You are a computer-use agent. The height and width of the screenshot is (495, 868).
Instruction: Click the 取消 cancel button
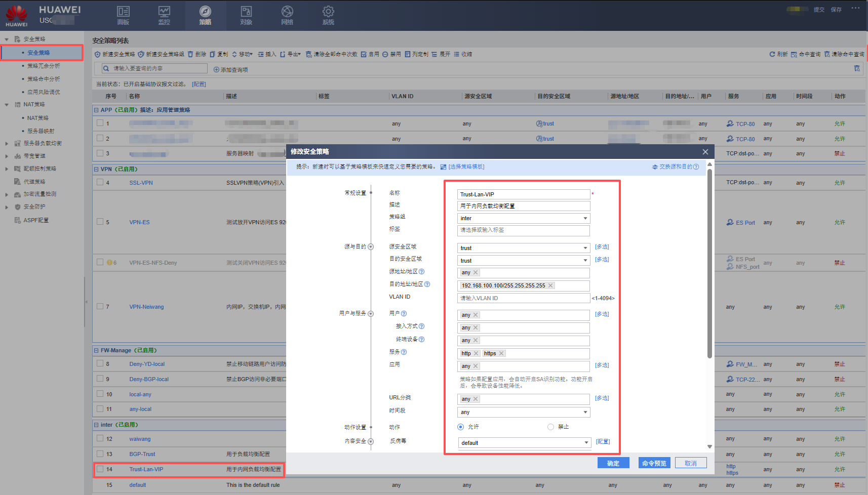tap(691, 463)
